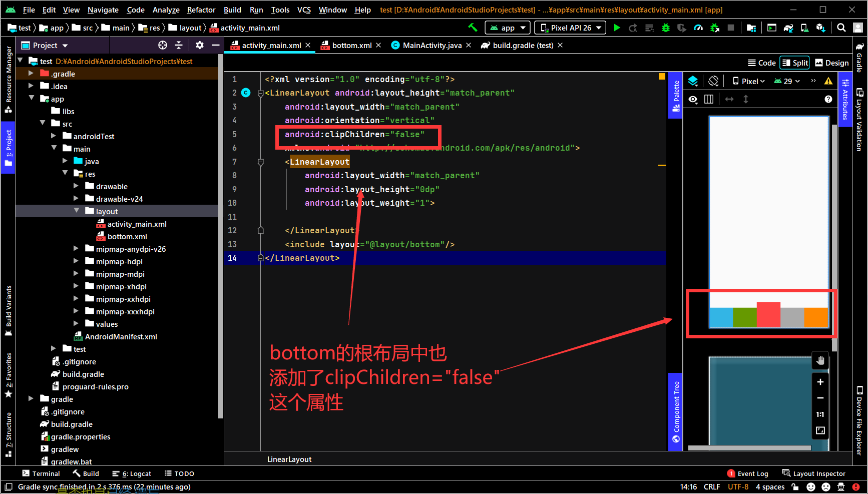
Task: Hide the Project panel with minus icon
Action: 216,45
